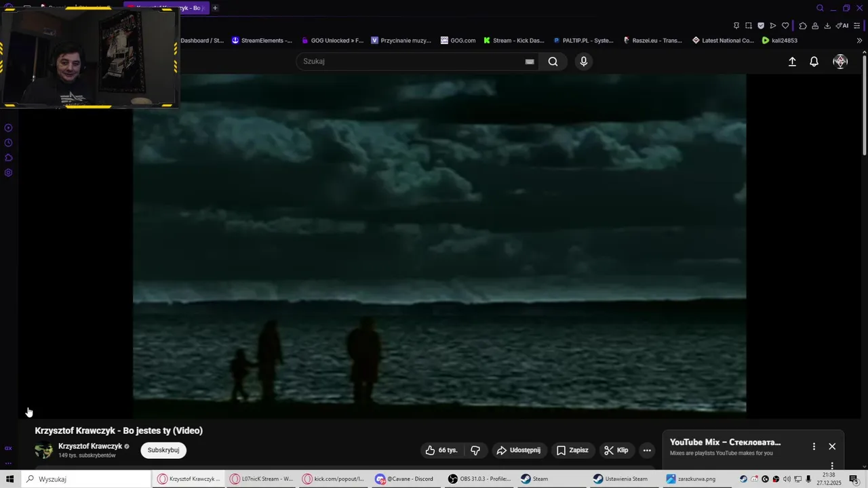Switch to kick.com/popout taskbar window
868x488 pixels.
coord(334,479)
